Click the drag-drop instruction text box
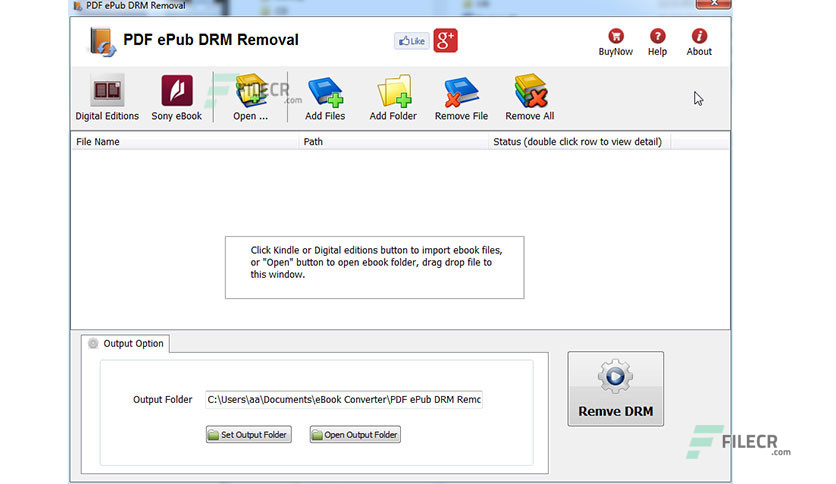The width and height of the screenshot is (836, 484). click(374, 268)
